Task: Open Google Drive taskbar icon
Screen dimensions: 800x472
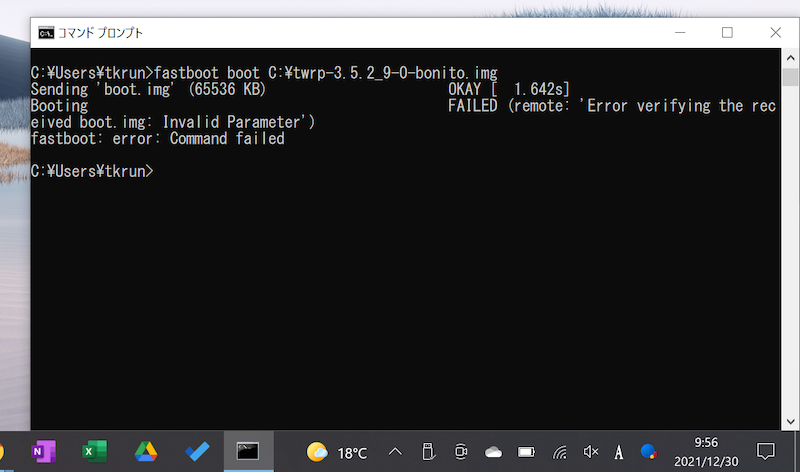Action: (146, 452)
